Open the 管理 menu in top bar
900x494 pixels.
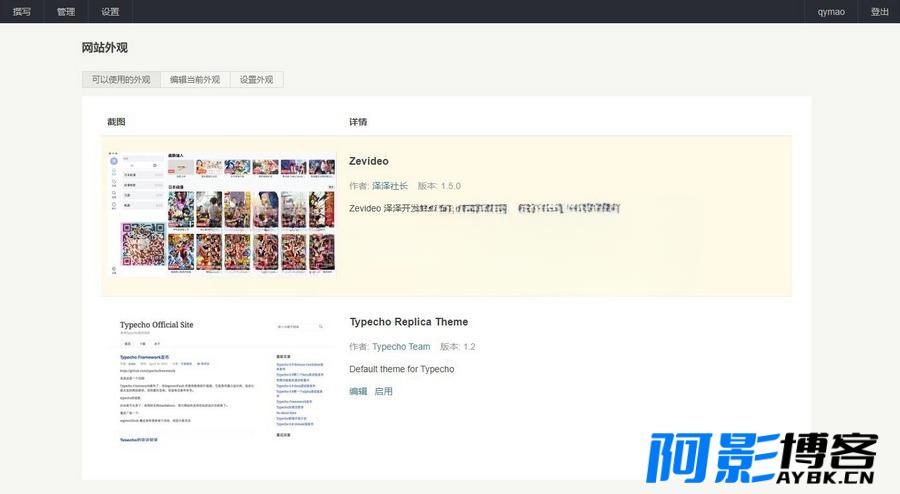point(66,11)
